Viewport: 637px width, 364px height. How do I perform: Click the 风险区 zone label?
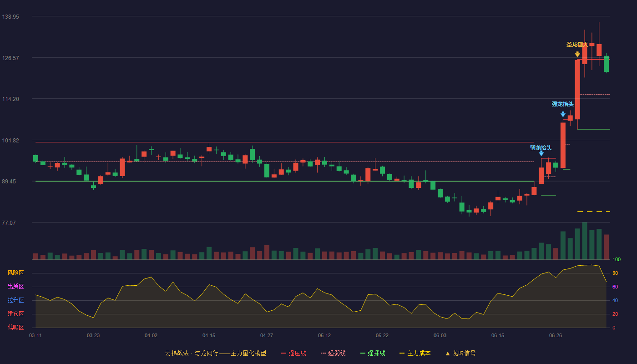point(15,273)
